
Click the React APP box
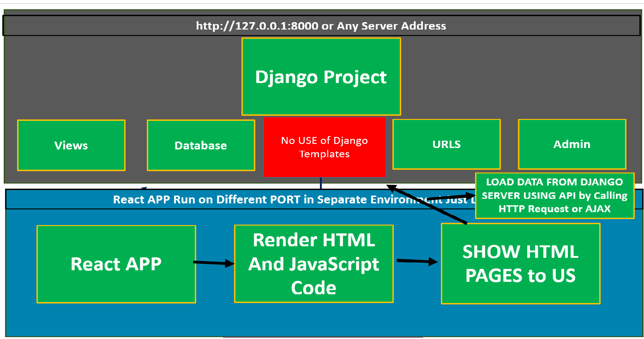click(x=116, y=263)
